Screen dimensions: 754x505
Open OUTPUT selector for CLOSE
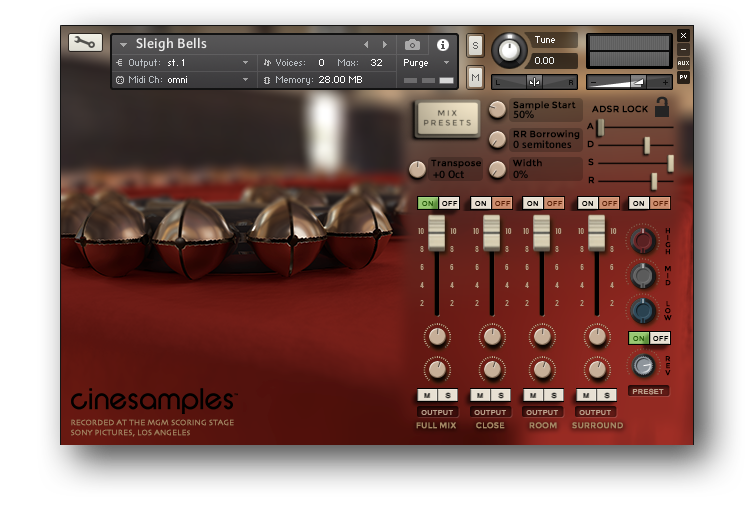click(x=490, y=412)
